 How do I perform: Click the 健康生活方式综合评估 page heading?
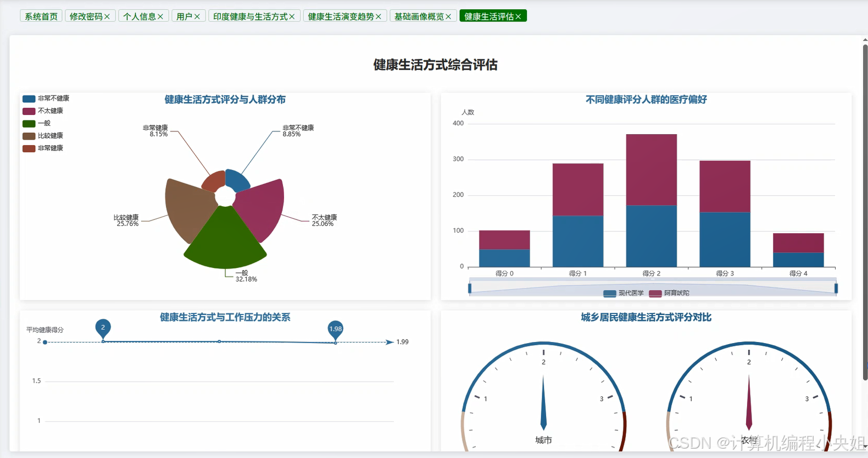click(x=436, y=65)
